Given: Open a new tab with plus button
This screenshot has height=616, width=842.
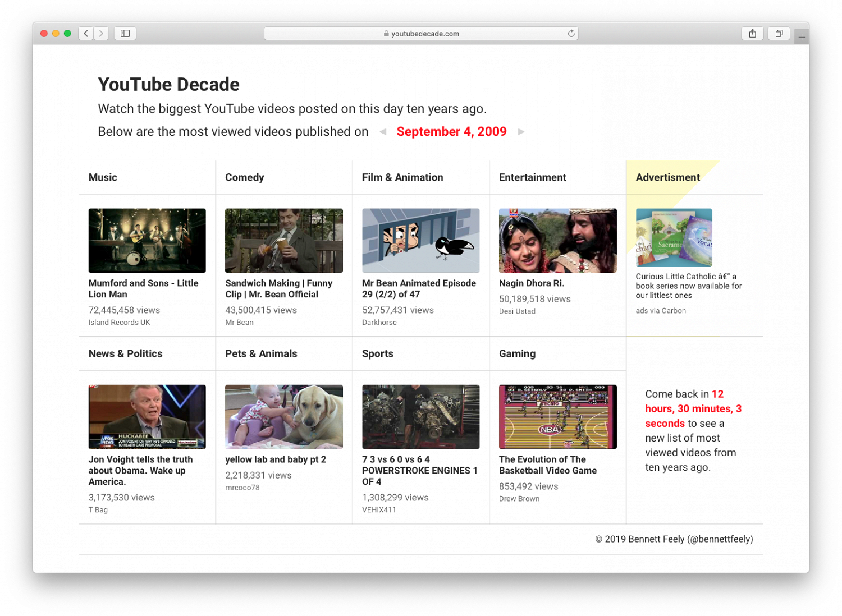Looking at the screenshot, I should click(x=802, y=37).
